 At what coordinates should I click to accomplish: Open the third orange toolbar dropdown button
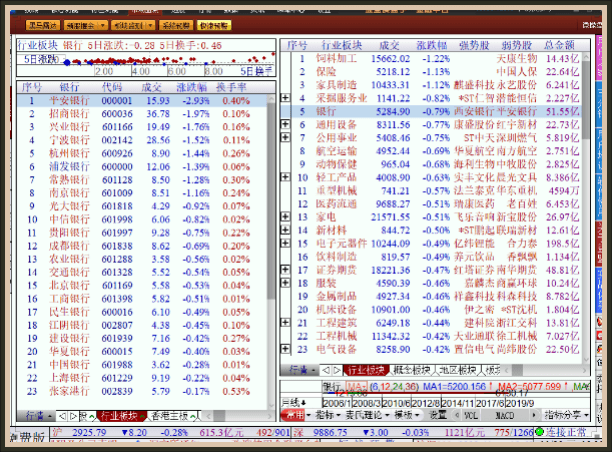(x=133, y=25)
